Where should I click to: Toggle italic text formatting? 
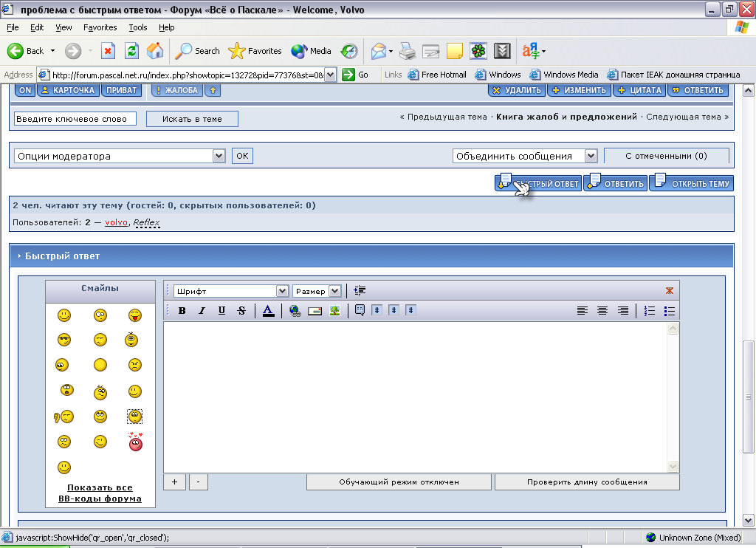pos(202,311)
